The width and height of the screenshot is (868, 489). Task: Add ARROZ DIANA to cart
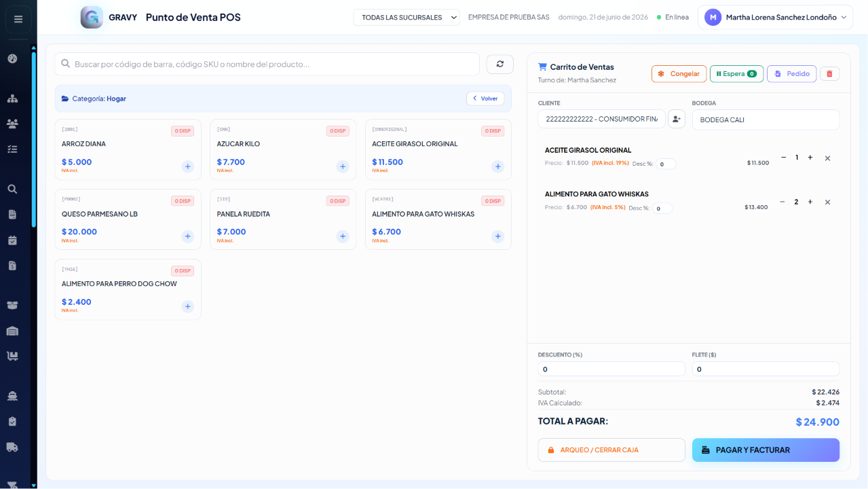coord(188,166)
